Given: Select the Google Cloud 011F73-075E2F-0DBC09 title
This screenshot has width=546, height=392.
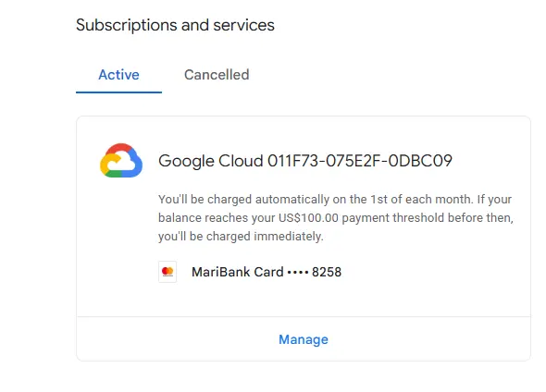Looking at the screenshot, I should click(305, 161).
